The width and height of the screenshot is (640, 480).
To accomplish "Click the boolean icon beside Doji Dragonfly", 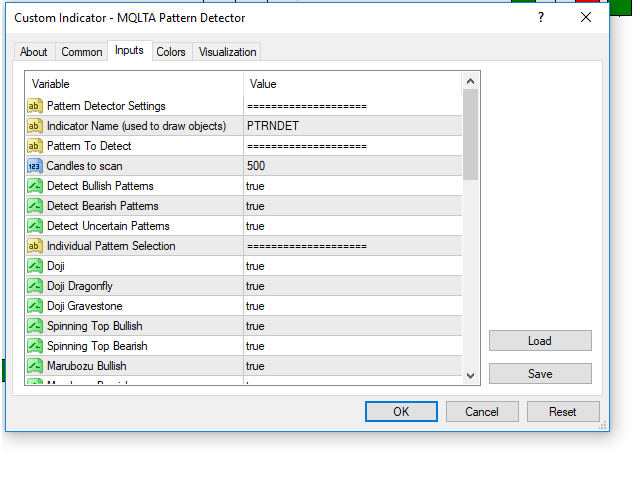I will point(35,286).
